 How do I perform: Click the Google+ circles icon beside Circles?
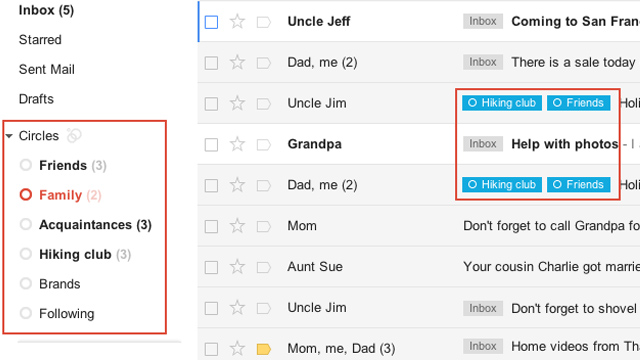click(74, 136)
